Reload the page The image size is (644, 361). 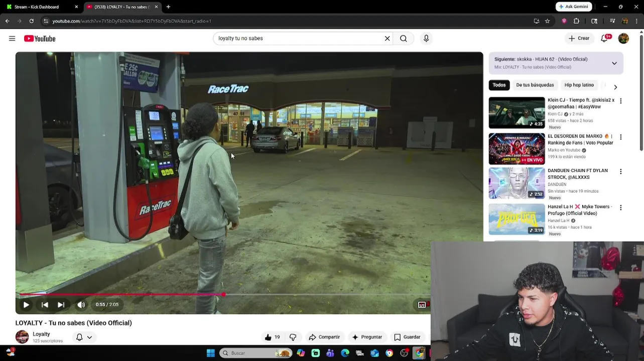(x=32, y=21)
